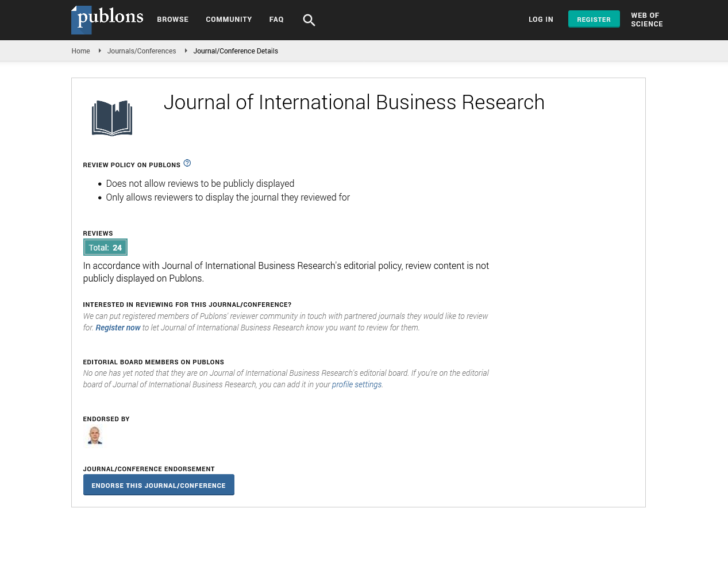Image resolution: width=728 pixels, height=562 pixels.
Task: Click the Review Policy on Publons heading
Action: pos(132,165)
